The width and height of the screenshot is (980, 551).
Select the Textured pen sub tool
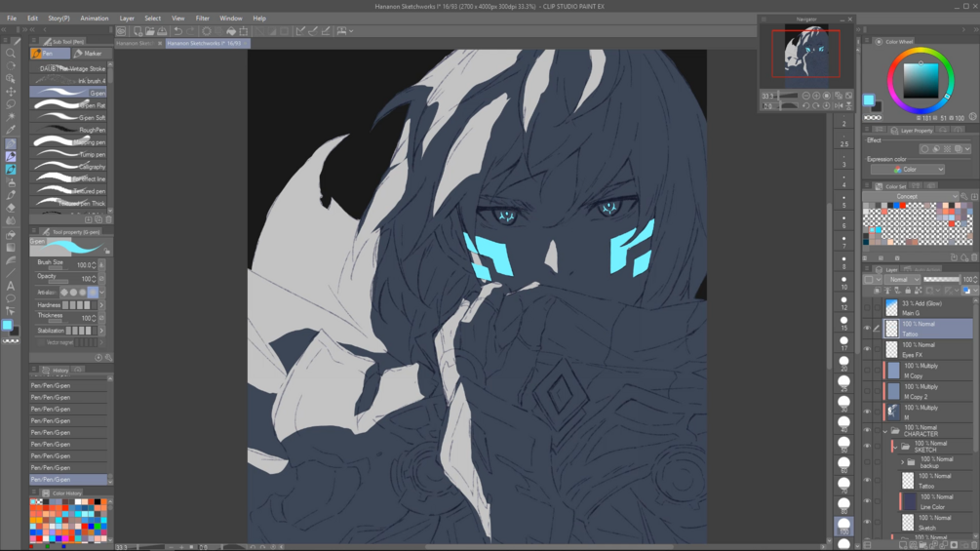click(68, 191)
